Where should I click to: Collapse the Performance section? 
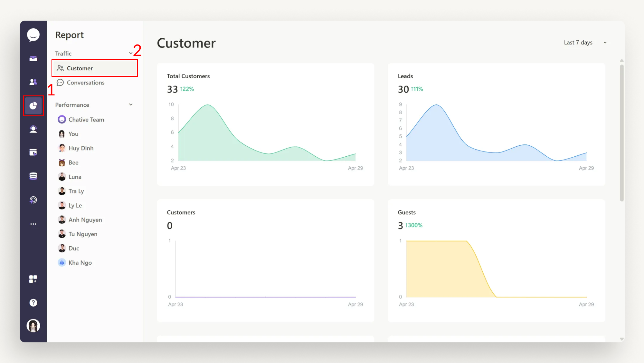(x=130, y=104)
